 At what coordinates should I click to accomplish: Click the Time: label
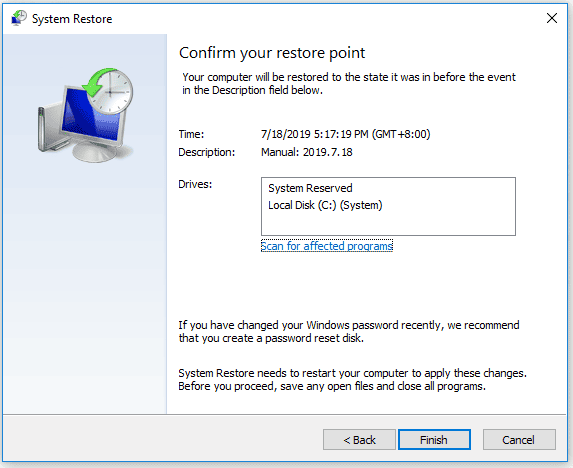tap(191, 134)
